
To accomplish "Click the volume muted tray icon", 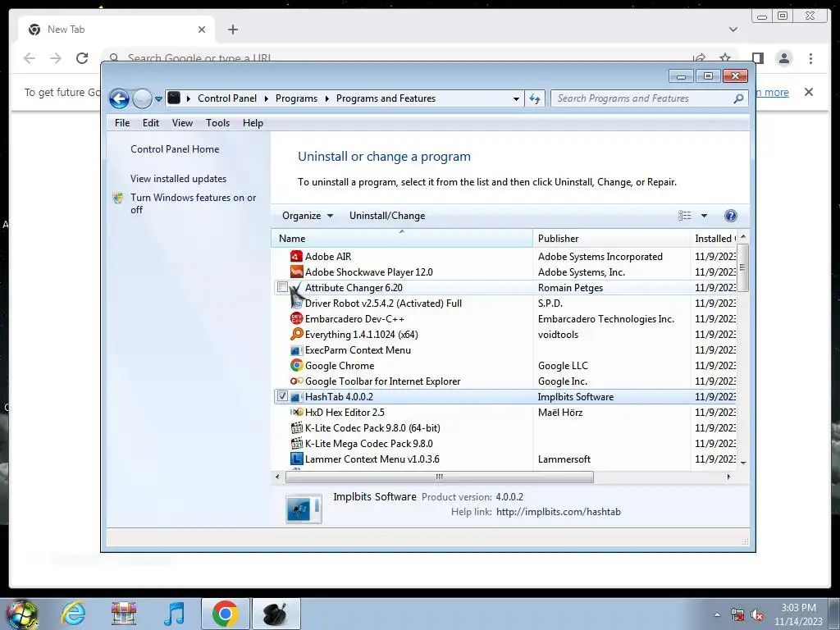I will coord(757,615).
